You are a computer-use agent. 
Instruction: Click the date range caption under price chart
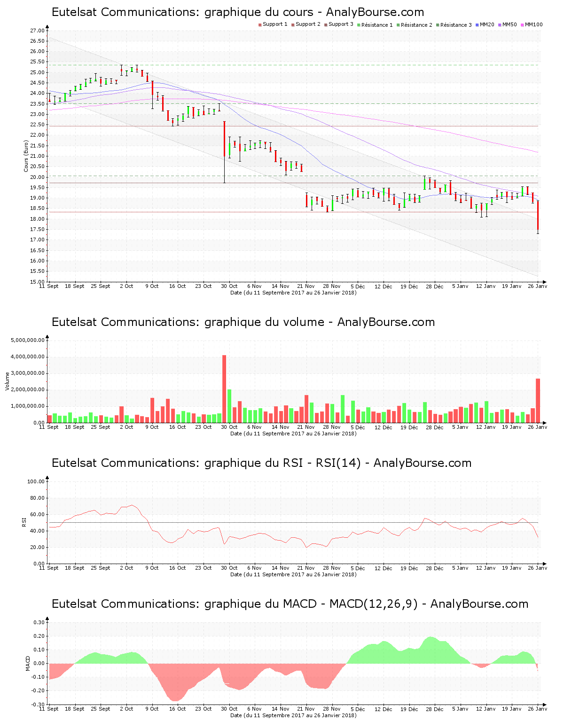tap(293, 293)
